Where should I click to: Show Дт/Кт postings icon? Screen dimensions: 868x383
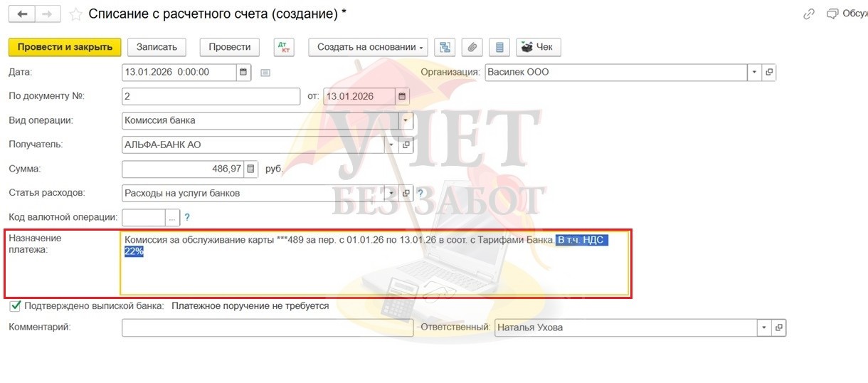pos(283,47)
